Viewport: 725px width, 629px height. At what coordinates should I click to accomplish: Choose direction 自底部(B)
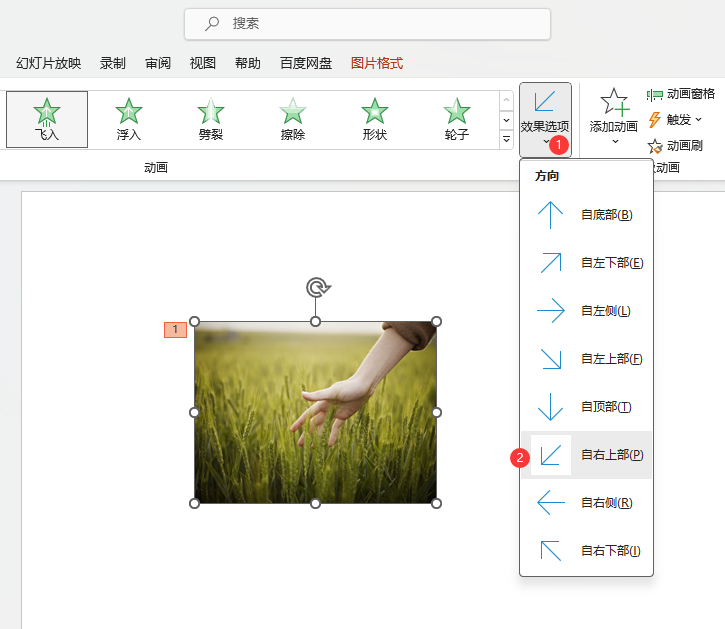pos(586,215)
